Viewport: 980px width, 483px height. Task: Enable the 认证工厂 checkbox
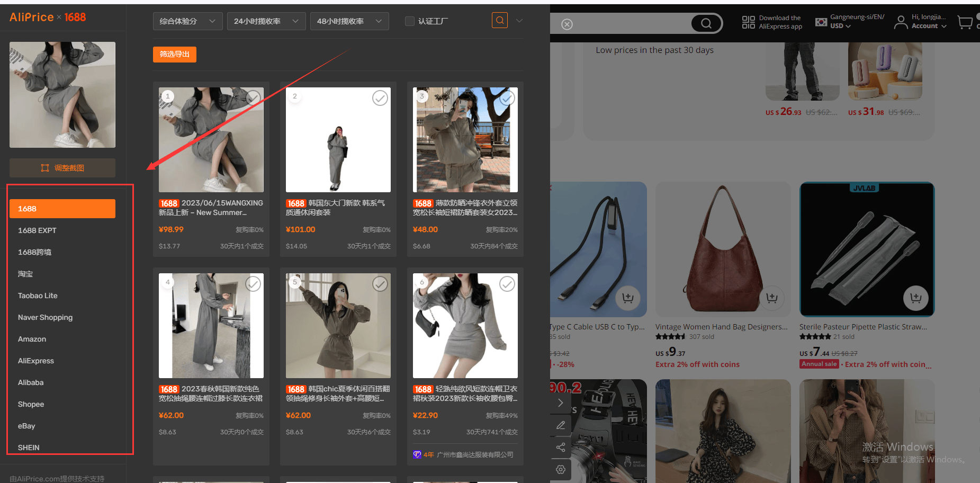click(409, 21)
